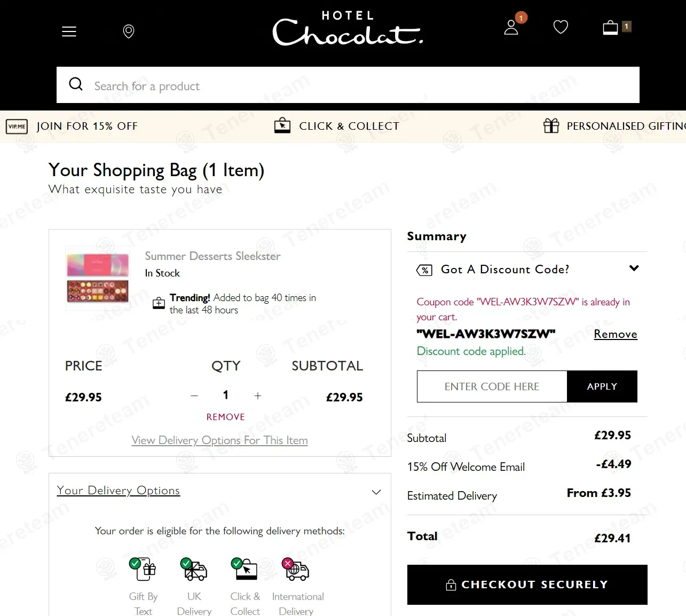Collapse the Got A Discount Code section

634,268
